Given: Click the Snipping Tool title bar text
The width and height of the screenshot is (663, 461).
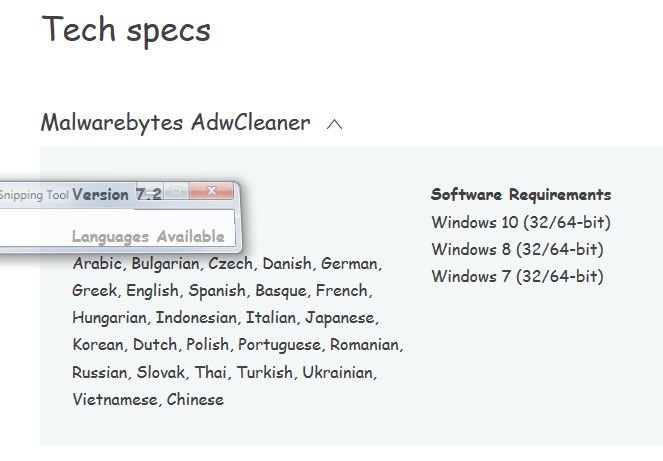Looking at the screenshot, I should pos(34,194).
